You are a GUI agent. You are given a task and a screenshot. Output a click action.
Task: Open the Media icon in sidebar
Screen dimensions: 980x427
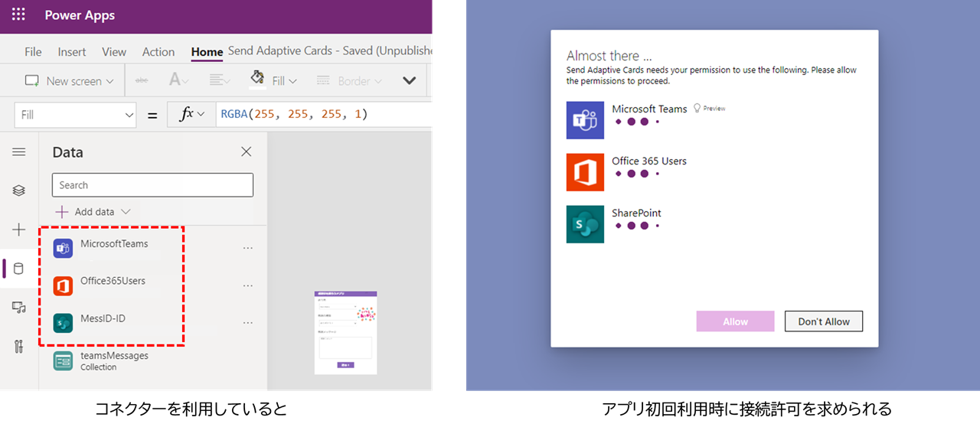click(19, 308)
